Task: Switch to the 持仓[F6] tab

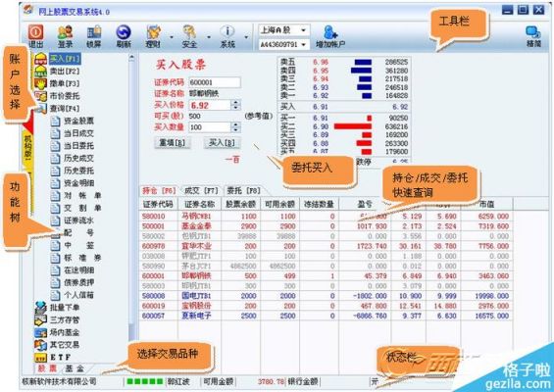Action: pyautogui.click(x=159, y=191)
